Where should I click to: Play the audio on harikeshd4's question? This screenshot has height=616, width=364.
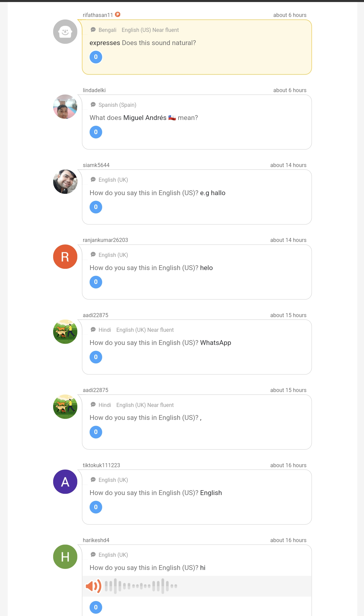point(93,586)
